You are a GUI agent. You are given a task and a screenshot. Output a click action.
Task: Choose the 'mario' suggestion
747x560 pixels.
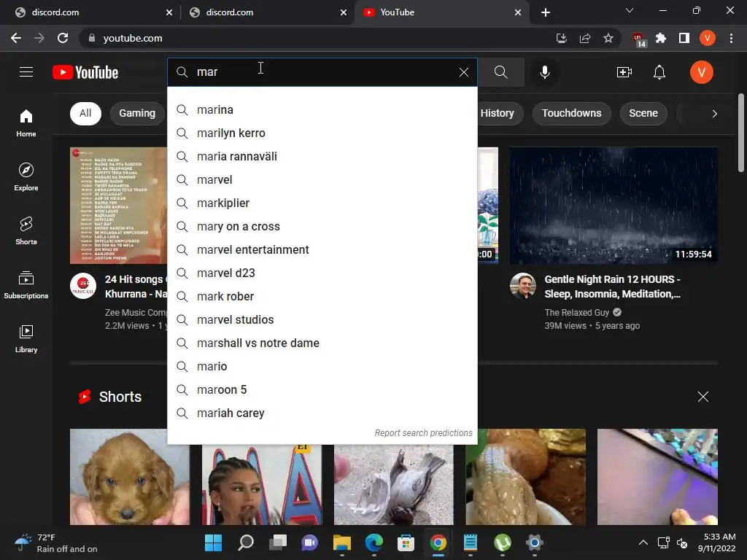(322, 366)
